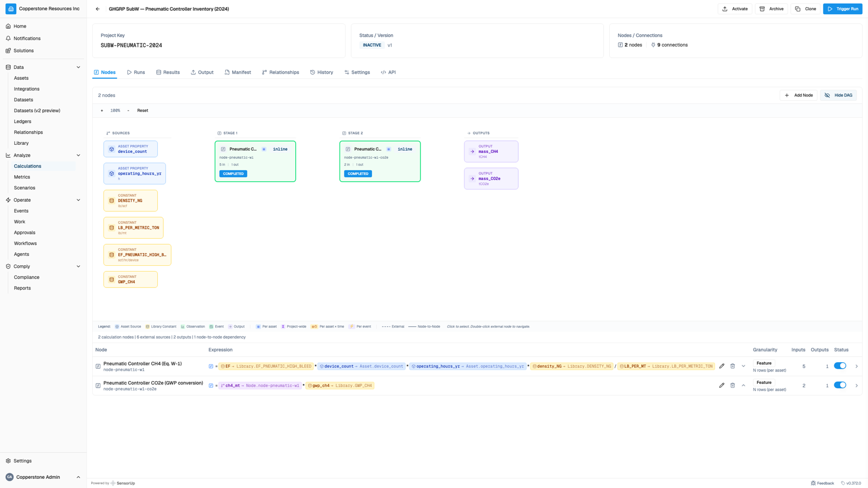Switch to the Results tab
Image resolution: width=868 pixels, height=488 pixels.
168,72
